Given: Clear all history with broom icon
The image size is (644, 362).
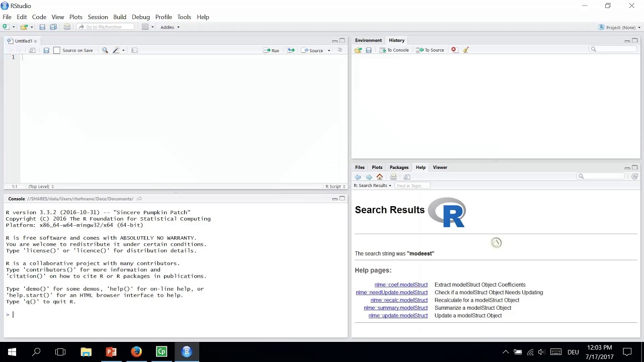Looking at the screenshot, I should [466, 50].
